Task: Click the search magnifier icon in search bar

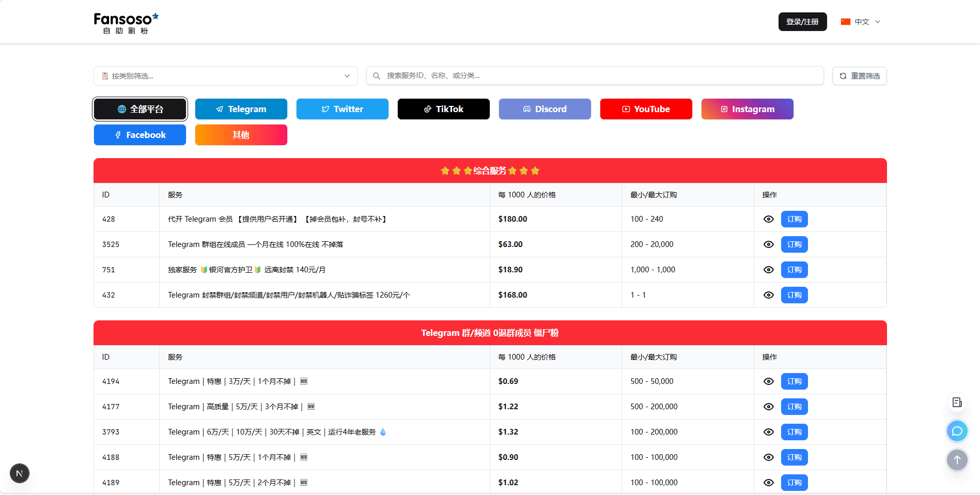Action: point(376,75)
